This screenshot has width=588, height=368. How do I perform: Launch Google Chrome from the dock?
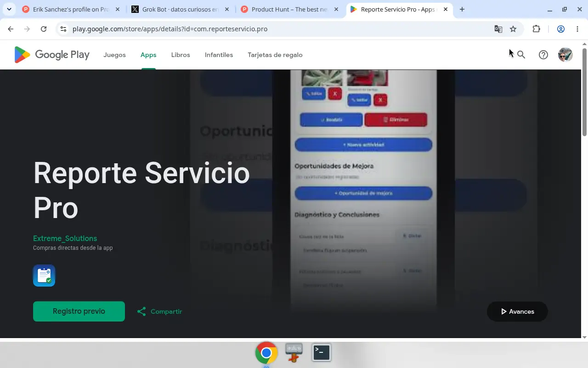(266, 353)
